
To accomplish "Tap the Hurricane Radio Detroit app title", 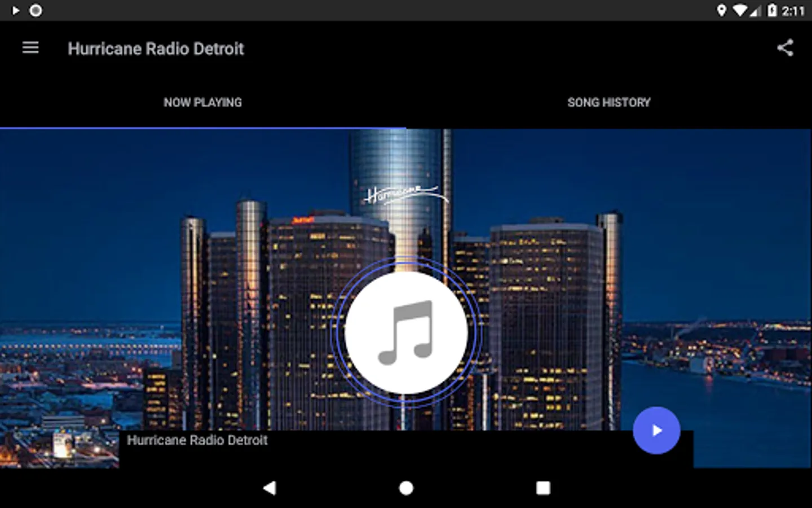I will pos(156,49).
